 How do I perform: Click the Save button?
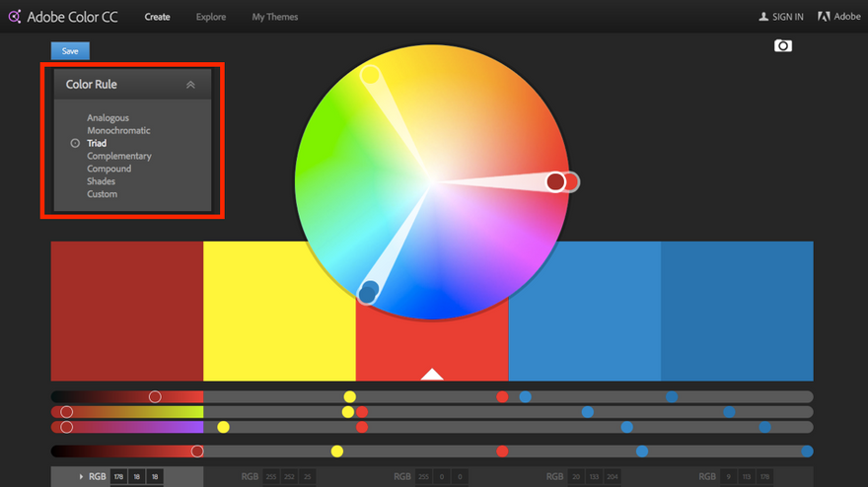coord(70,51)
